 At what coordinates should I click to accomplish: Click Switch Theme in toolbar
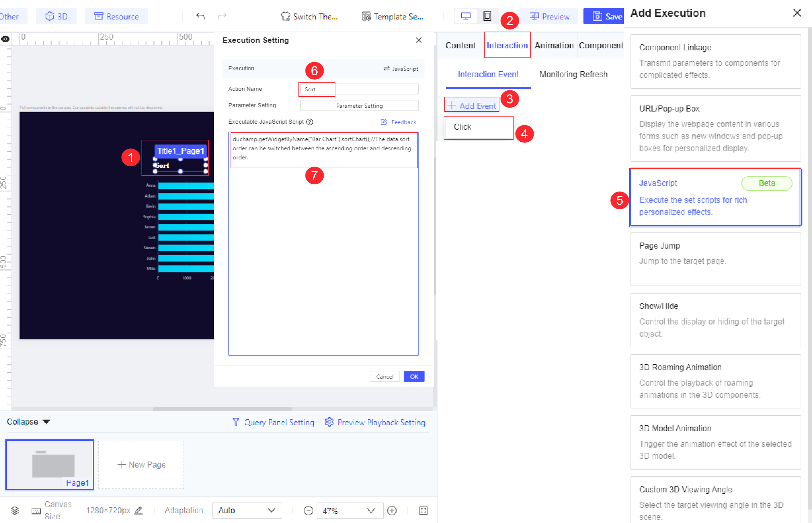pos(309,16)
